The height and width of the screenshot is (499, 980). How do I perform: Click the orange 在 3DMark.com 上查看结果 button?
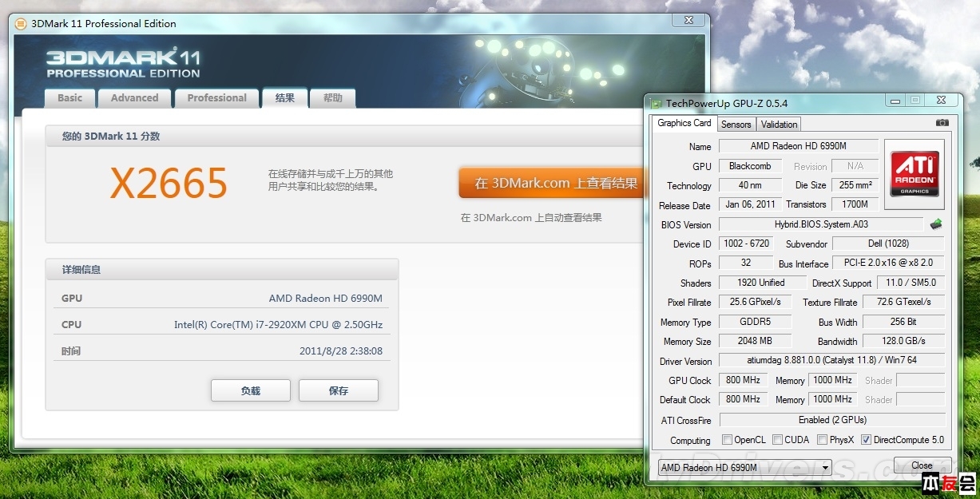pos(550,183)
